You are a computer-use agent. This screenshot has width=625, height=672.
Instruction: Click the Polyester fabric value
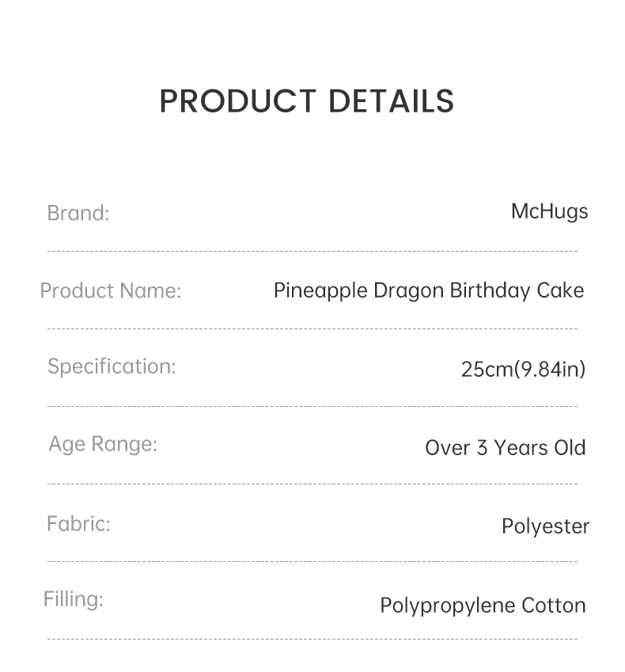point(546,526)
